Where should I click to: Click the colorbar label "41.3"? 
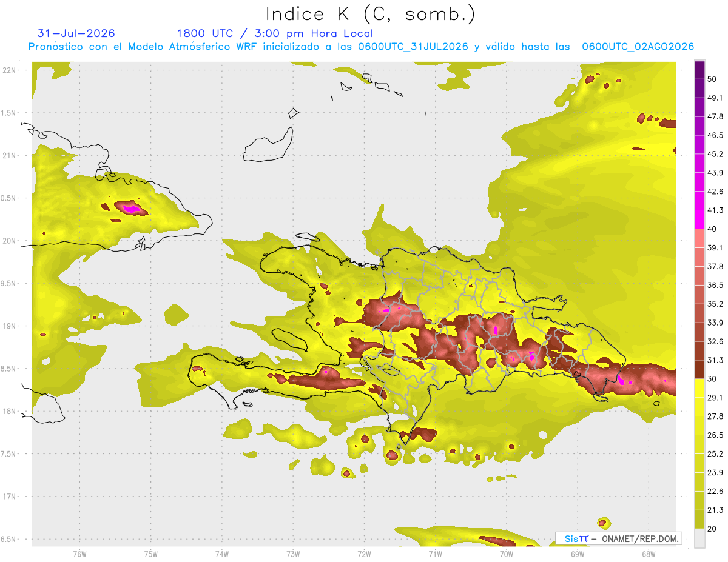tap(715, 210)
